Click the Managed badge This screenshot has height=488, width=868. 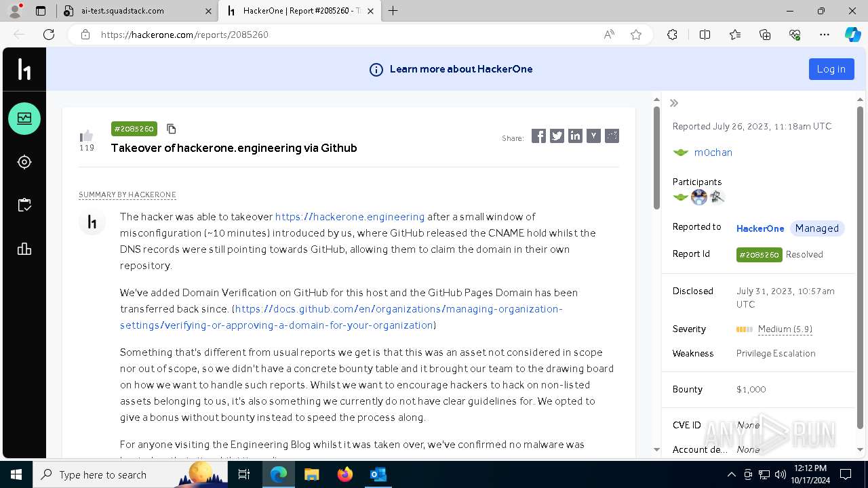click(x=816, y=228)
